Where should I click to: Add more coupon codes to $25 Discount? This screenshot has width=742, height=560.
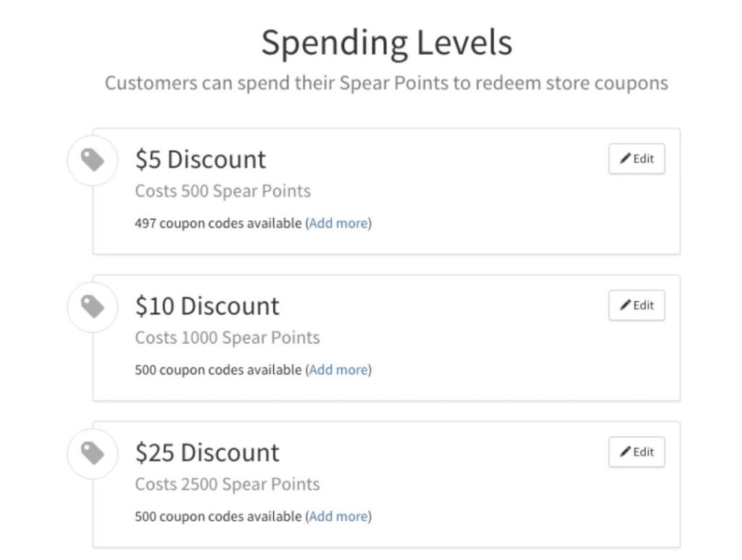point(338,516)
